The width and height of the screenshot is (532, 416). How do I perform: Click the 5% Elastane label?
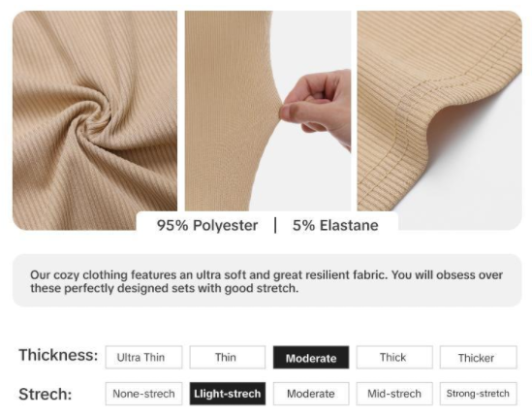pyautogui.click(x=335, y=226)
